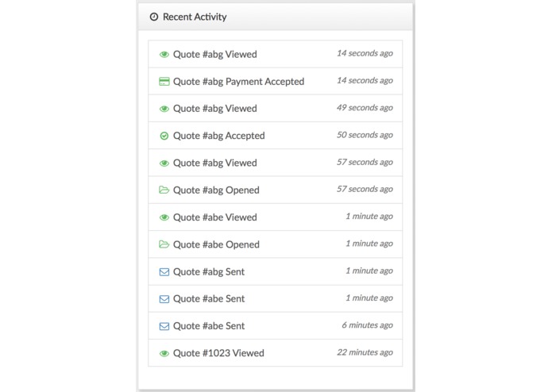Screen dimensions: 552x392
Task: Select the 'Quote #abe Opened' entry text
Action: (216, 244)
